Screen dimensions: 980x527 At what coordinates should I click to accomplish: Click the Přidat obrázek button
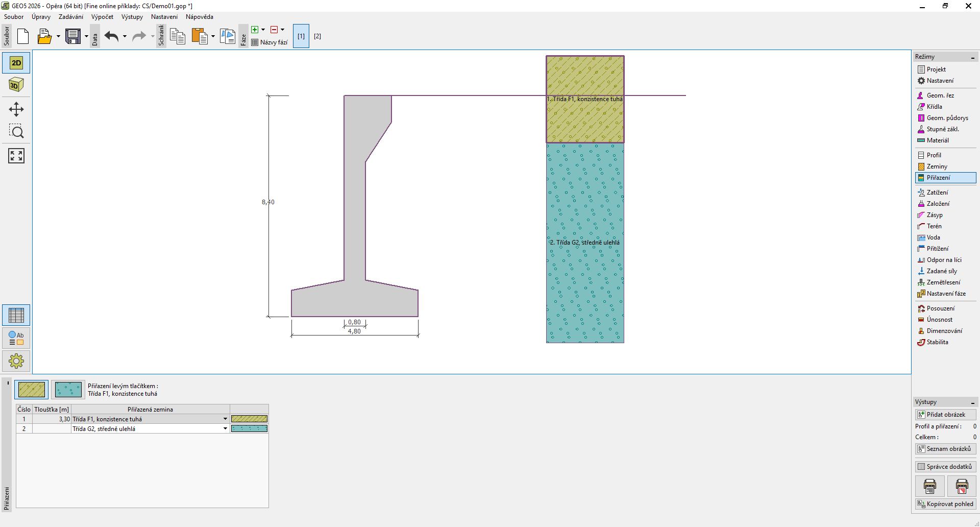click(945, 415)
